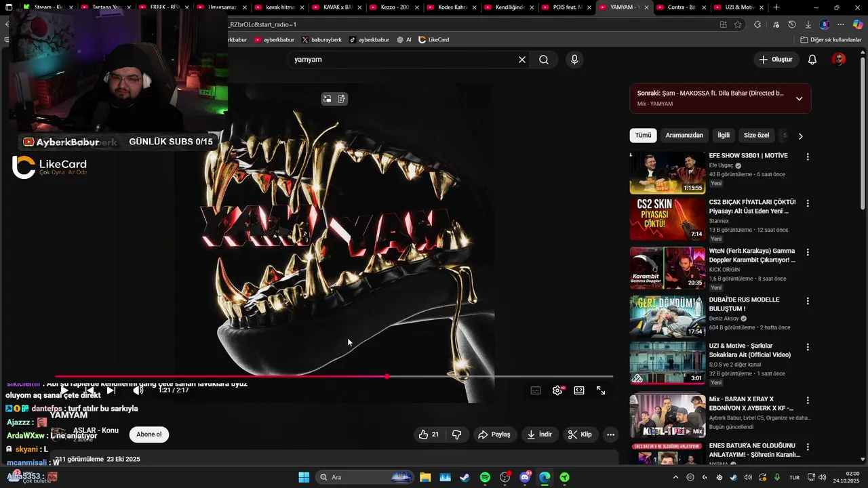Open a new browser tab
Image resolution: width=868 pixels, height=488 pixels.
pos(776,7)
